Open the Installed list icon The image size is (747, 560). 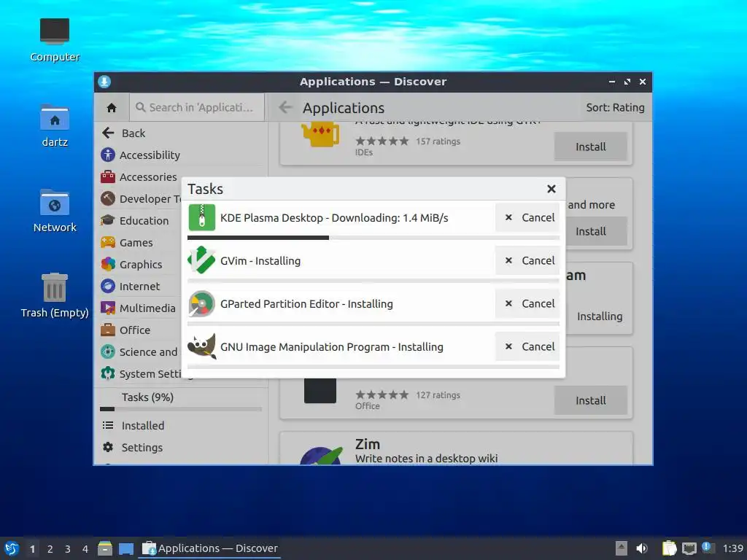point(108,425)
